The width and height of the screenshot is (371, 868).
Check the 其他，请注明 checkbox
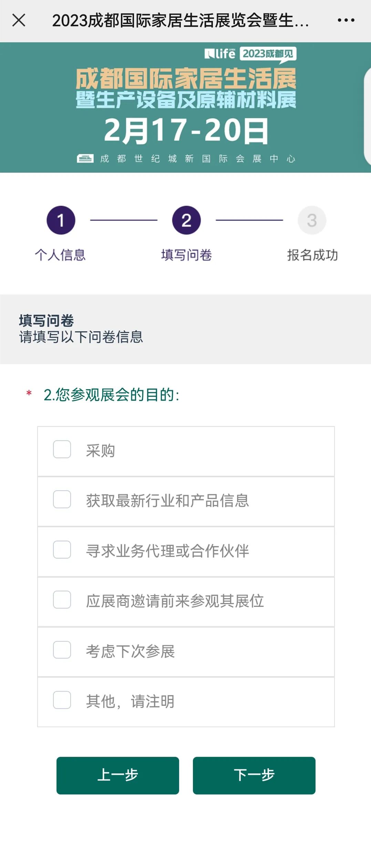[x=62, y=700]
